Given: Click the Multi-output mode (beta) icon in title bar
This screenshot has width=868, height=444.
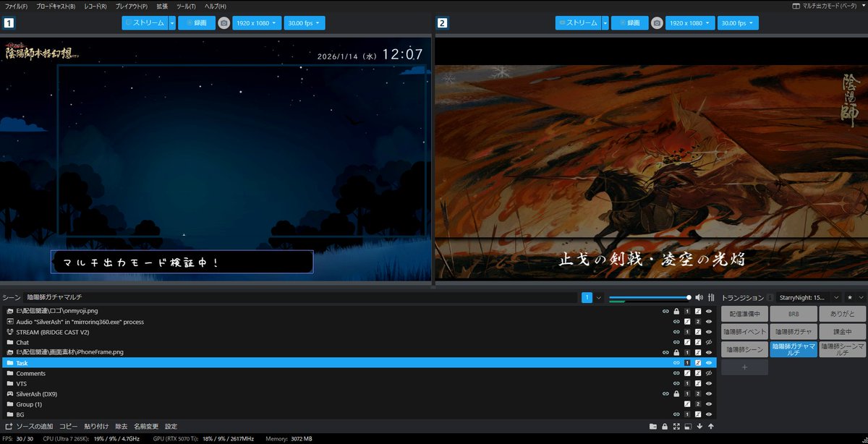Looking at the screenshot, I should coord(796,6).
